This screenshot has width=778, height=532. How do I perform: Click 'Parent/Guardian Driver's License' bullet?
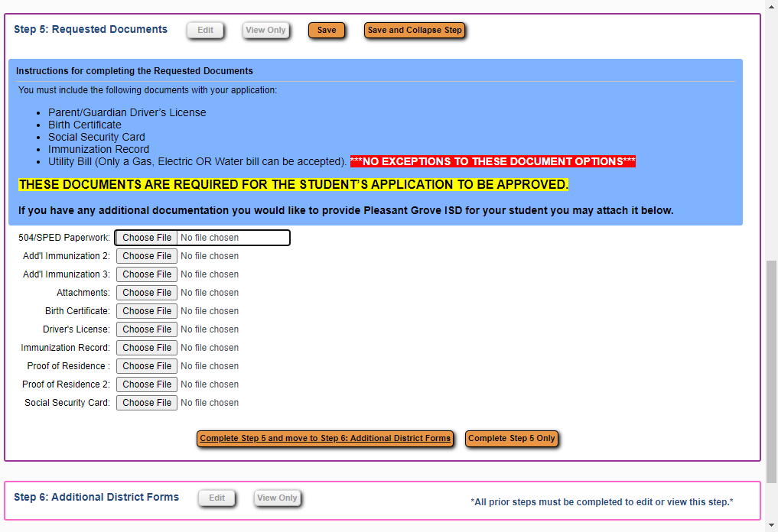[x=127, y=112]
